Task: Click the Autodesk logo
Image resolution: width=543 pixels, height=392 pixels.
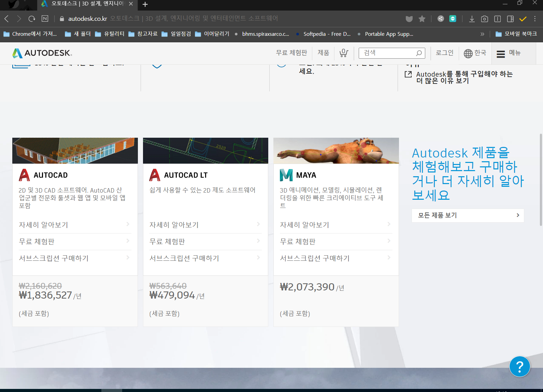Action: click(42, 53)
